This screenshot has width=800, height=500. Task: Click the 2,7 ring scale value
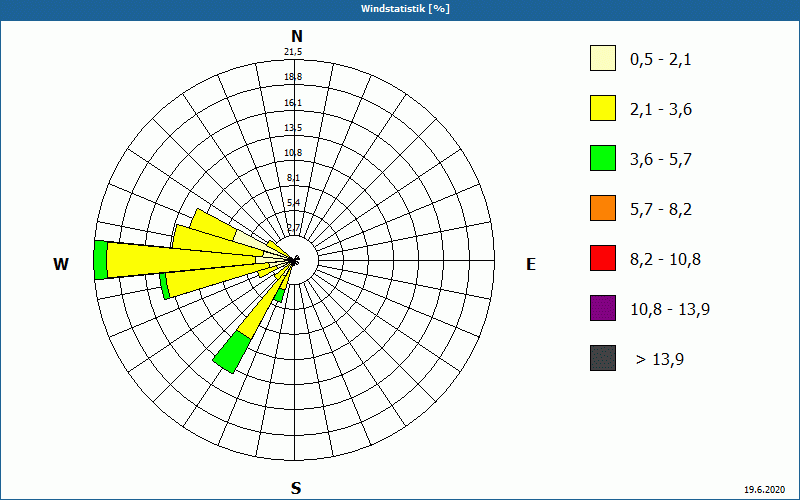pyautogui.click(x=293, y=228)
